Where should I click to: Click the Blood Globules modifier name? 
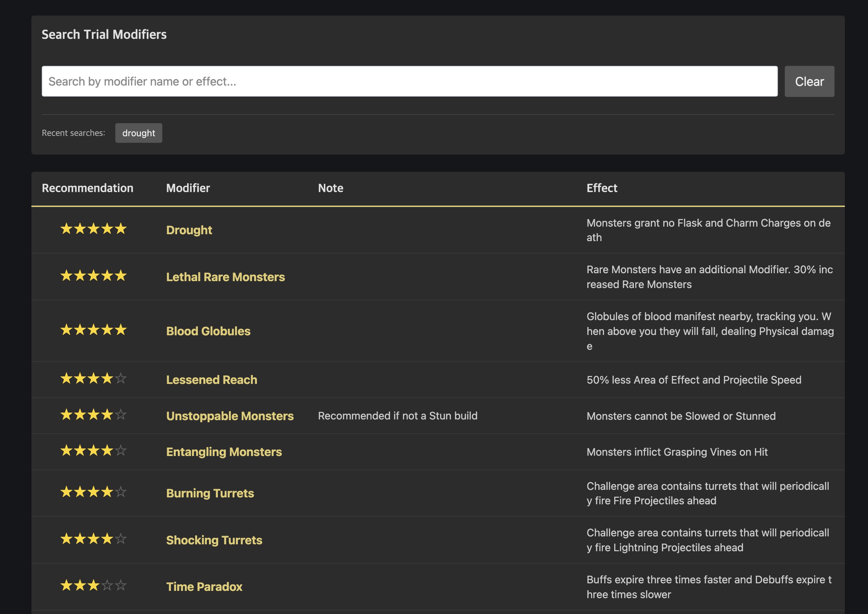pyautogui.click(x=208, y=331)
